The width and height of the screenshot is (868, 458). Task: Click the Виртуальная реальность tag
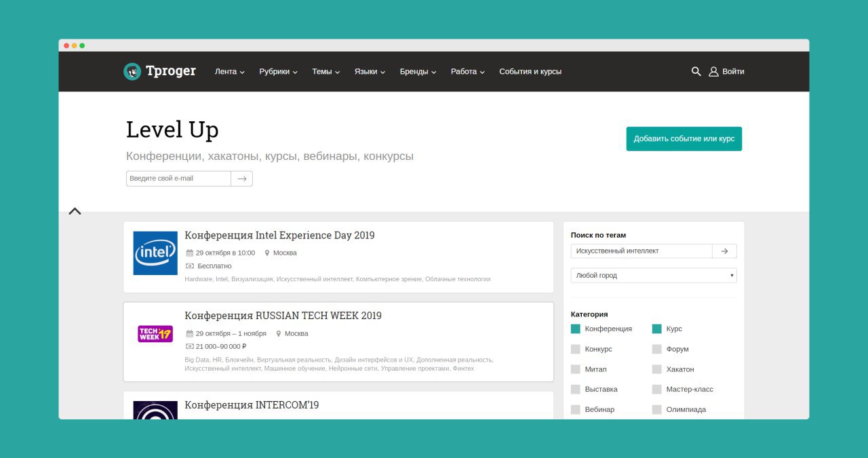click(x=294, y=360)
